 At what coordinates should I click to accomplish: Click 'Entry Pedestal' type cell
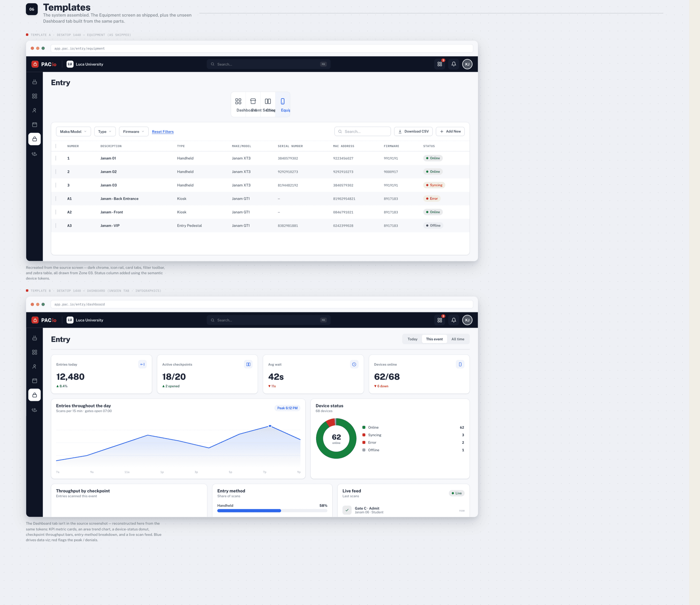[x=189, y=225]
